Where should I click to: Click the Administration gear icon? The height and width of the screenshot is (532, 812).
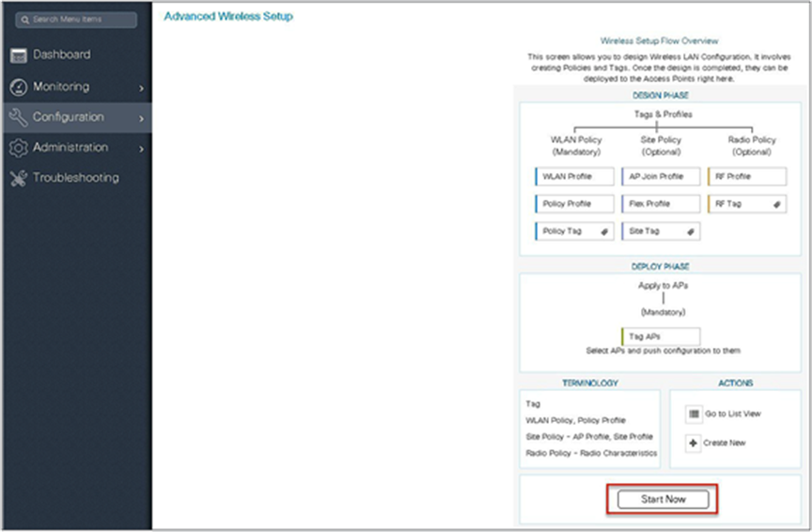tap(18, 149)
